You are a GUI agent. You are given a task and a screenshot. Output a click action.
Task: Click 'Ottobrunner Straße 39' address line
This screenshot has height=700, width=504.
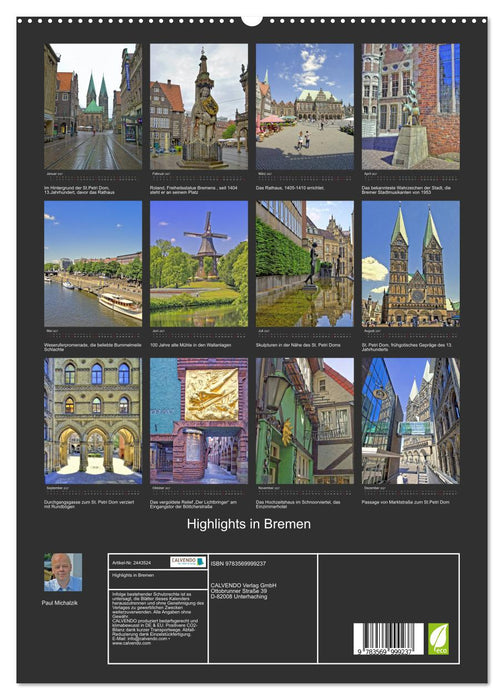click(238, 591)
